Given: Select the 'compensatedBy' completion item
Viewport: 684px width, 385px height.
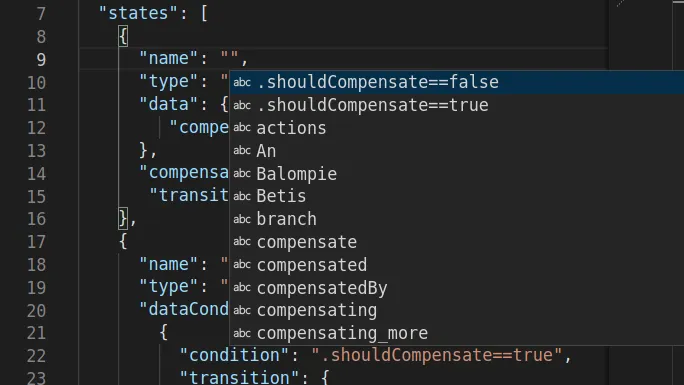Looking at the screenshot, I should click(x=457, y=288).
